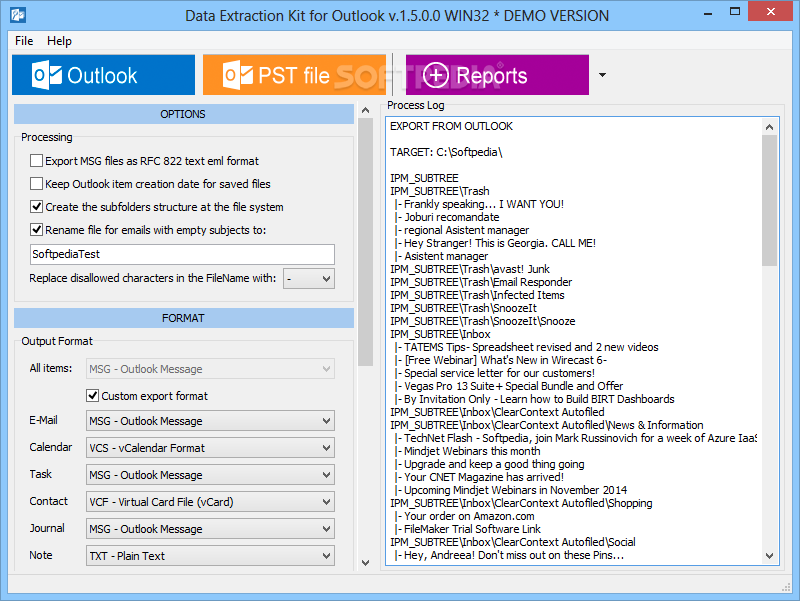
Task: Uncheck the Custom export format checkbox
Action: click(92, 395)
